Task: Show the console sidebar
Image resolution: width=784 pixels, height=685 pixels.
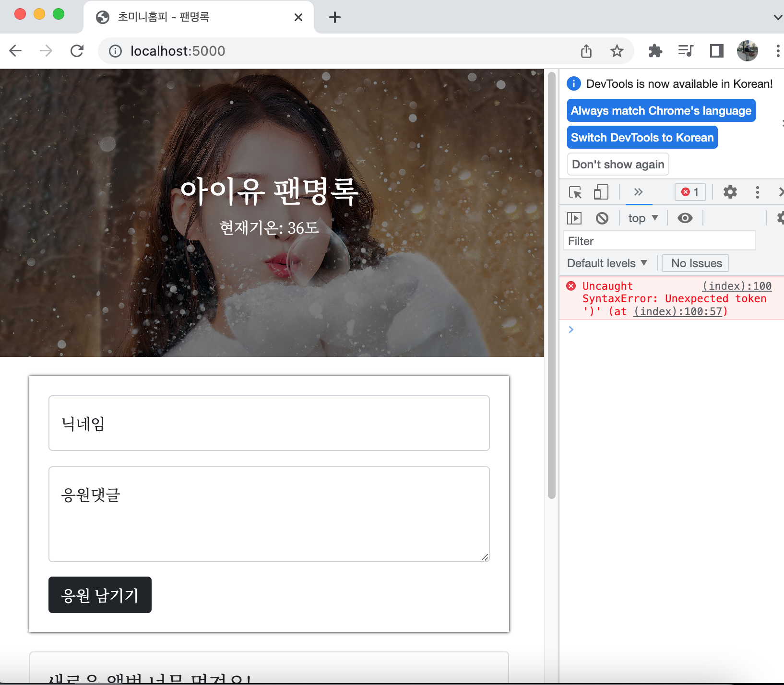Action: (x=574, y=218)
